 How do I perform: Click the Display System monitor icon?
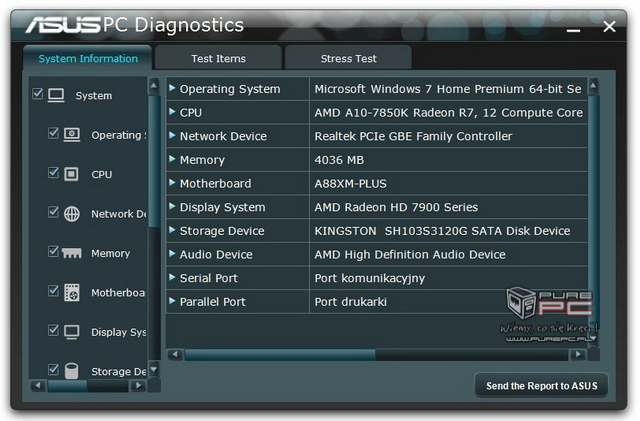point(72,332)
